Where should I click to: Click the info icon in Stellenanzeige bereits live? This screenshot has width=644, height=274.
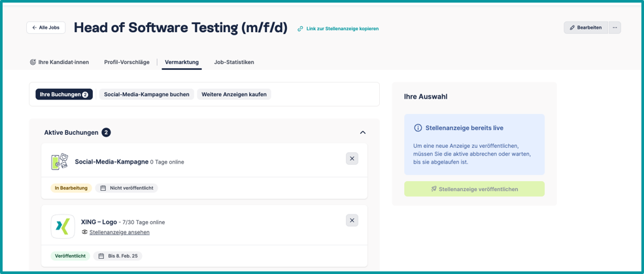(418, 128)
